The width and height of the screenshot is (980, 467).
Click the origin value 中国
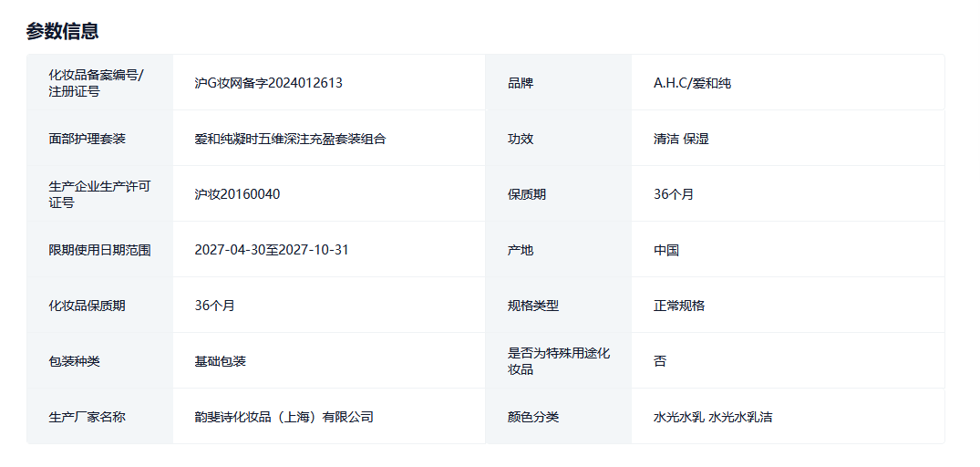[666, 250]
